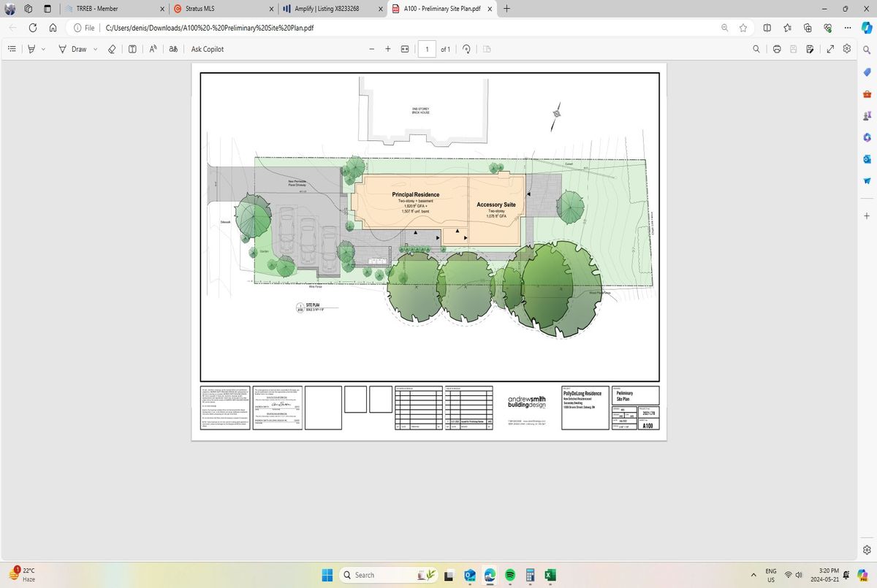Rotate the PDF page clockwise
Screen dimensions: 877x588
click(466, 49)
